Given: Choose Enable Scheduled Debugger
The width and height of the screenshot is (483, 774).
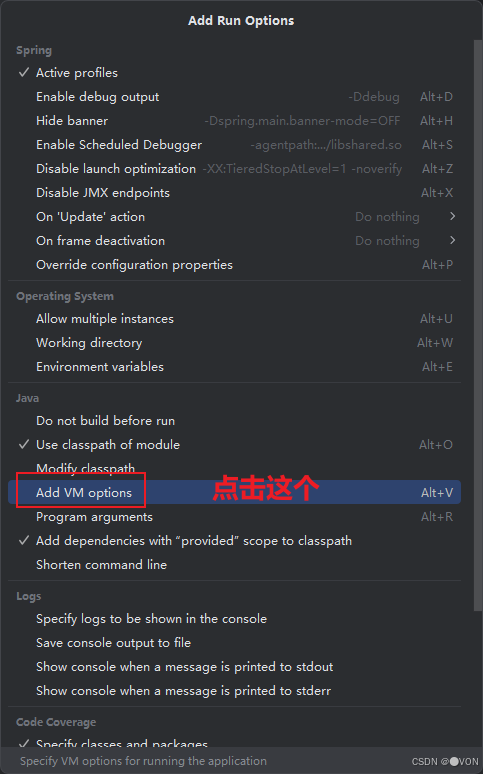Looking at the screenshot, I should [234, 145].
